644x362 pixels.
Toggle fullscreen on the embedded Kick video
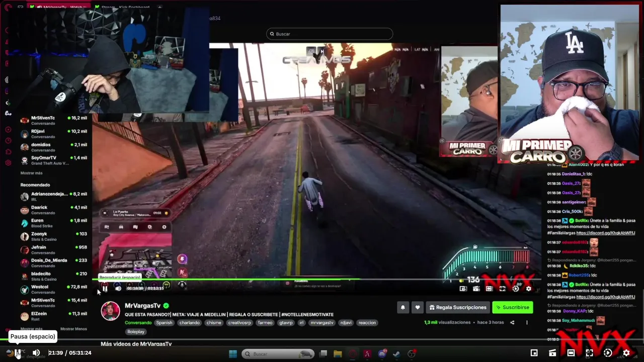[x=502, y=289]
